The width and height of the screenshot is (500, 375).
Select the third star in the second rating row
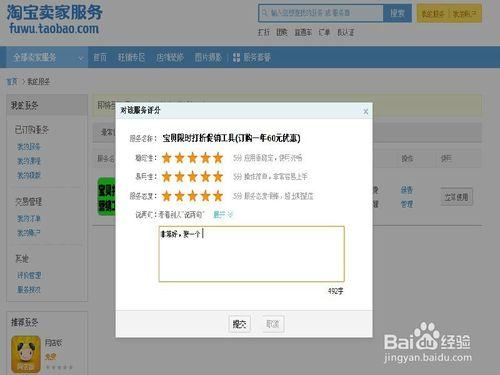(x=192, y=176)
